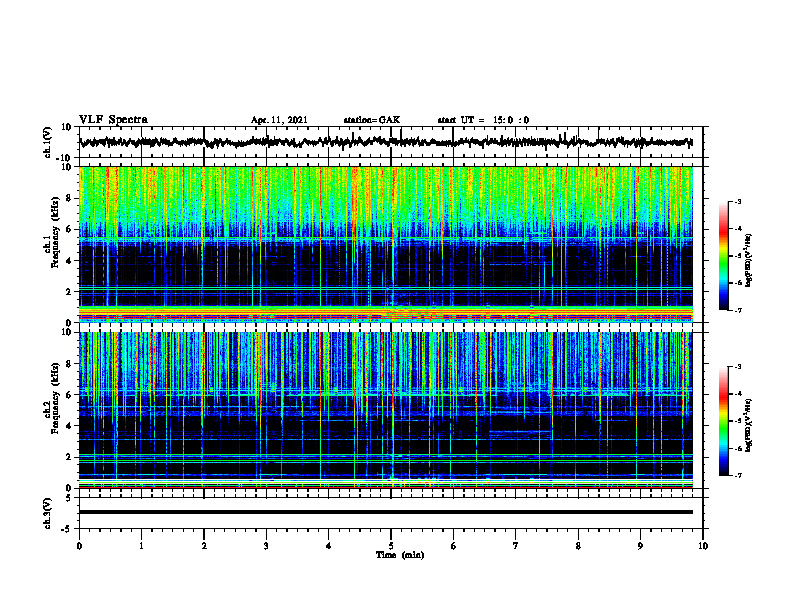Click the "station=GAK" label

pyautogui.click(x=372, y=120)
